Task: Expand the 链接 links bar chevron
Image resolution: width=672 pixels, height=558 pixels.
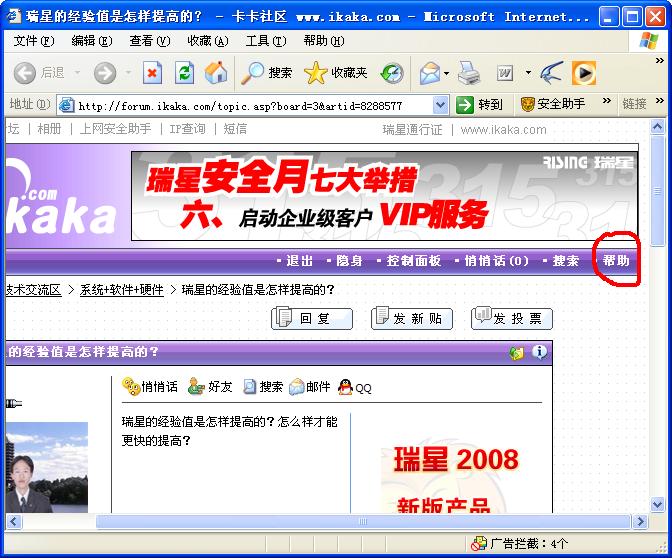Action: (x=660, y=101)
